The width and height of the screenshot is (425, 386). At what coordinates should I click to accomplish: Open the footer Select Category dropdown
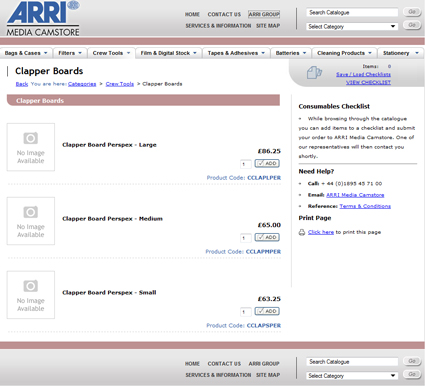(352, 376)
